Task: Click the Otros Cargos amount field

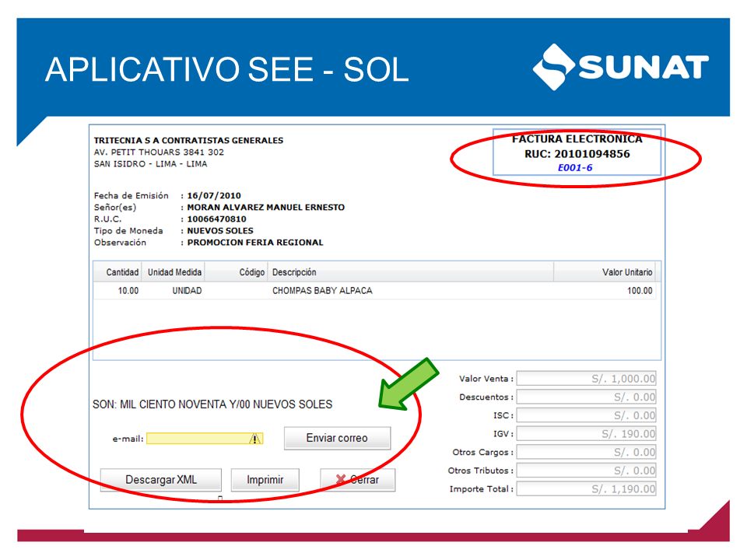Action: pos(587,452)
